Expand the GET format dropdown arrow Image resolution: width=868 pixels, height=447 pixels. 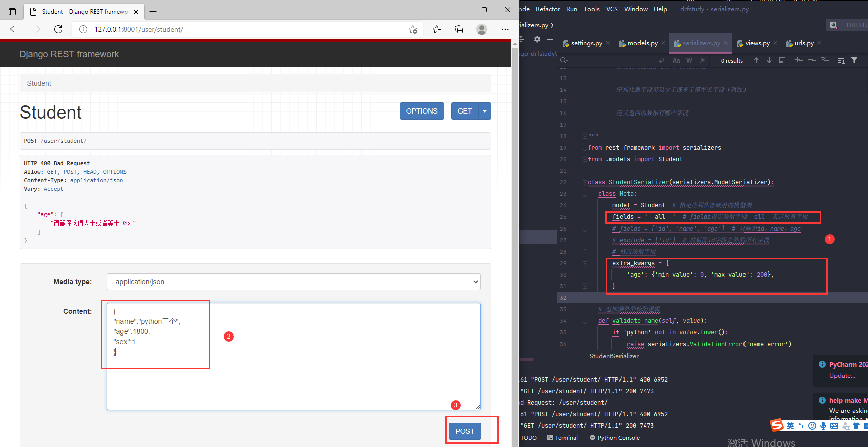pyautogui.click(x=485, y=111)
